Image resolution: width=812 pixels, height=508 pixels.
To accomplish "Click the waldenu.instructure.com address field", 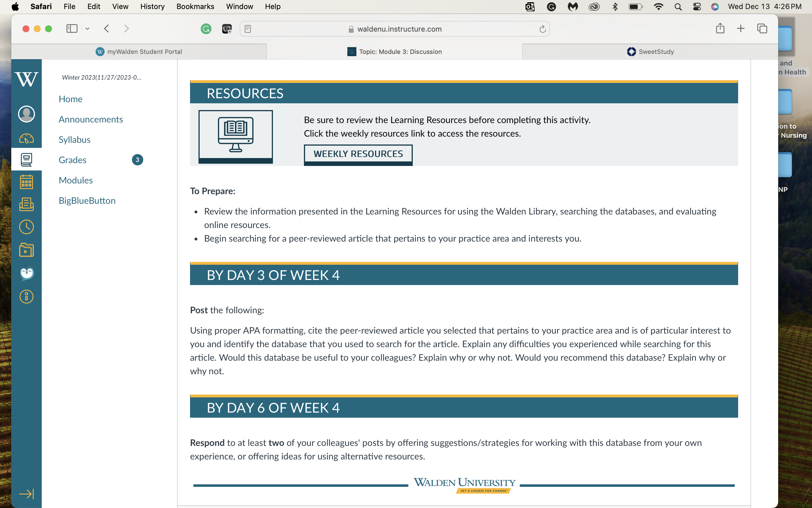I will tap(395, 29).
